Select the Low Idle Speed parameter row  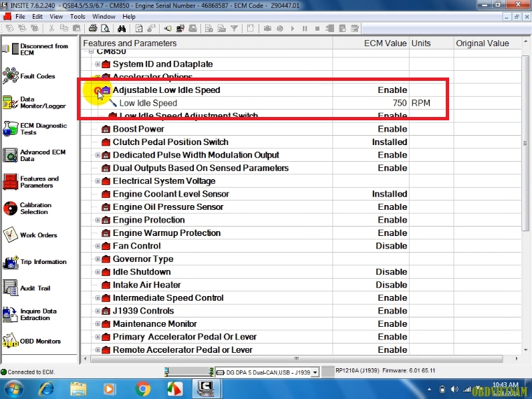pyautogui.click(x=301, y=103)
